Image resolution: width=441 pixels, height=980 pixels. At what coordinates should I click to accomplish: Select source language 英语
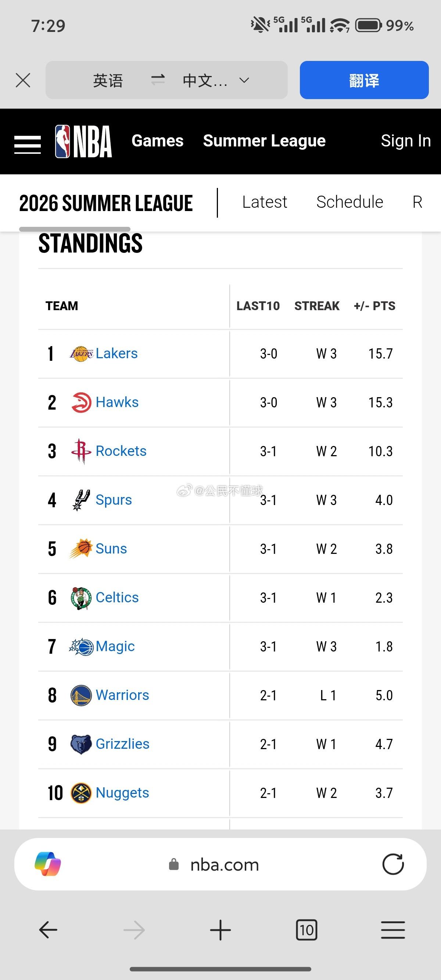coord(108,80)
